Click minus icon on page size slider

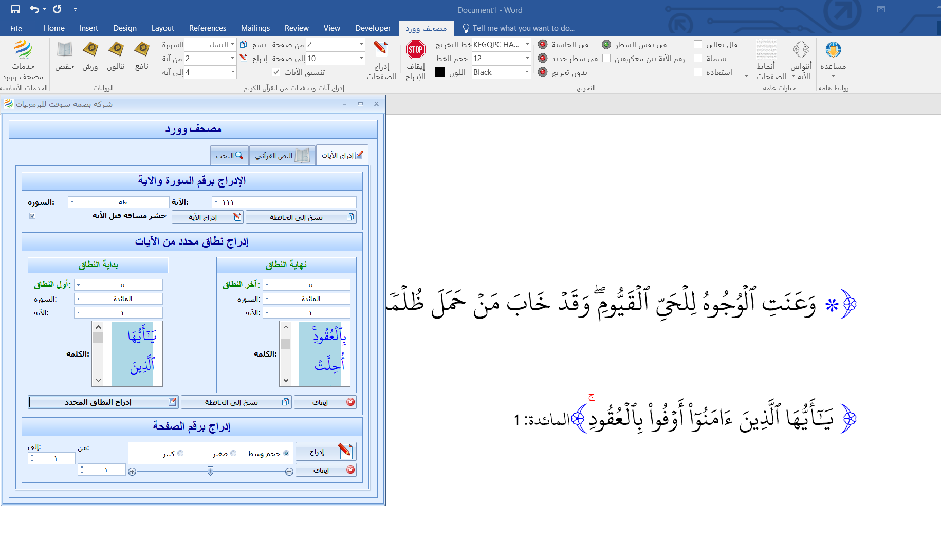tap(289, 472)
